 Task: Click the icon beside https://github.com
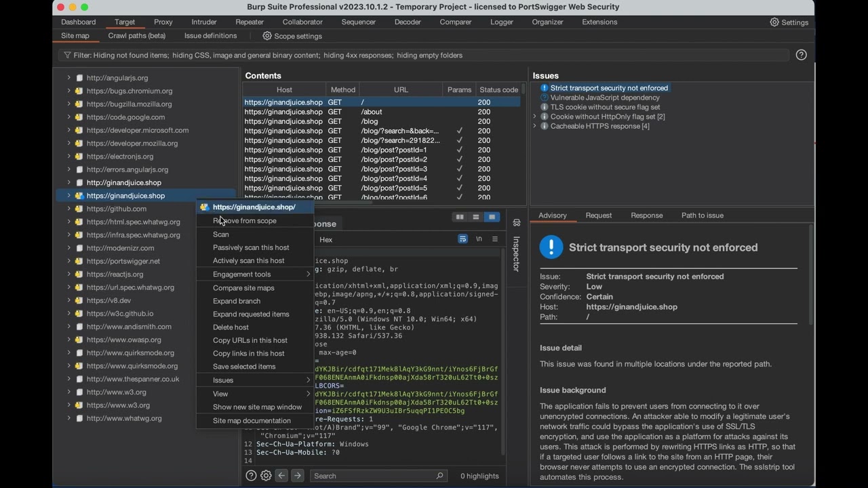(x=79, y=209)
